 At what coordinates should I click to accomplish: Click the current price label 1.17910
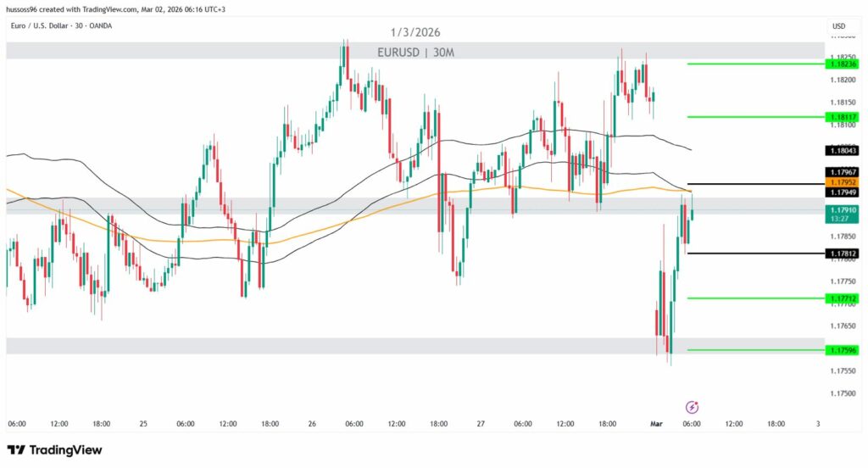tap(843, 210)
